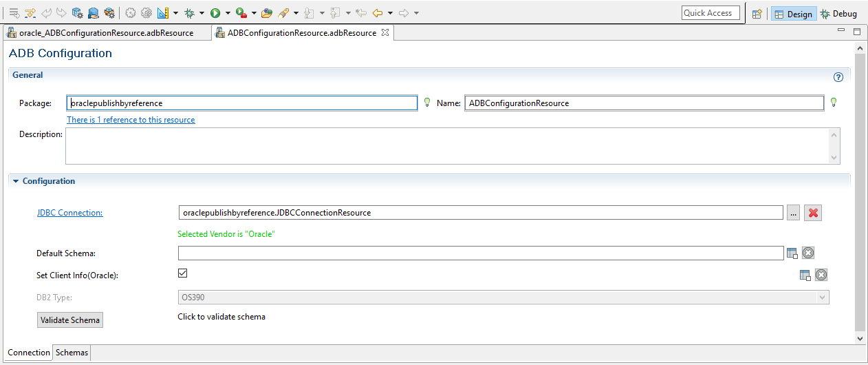Click the Validate Schema button

click(69, 320)
